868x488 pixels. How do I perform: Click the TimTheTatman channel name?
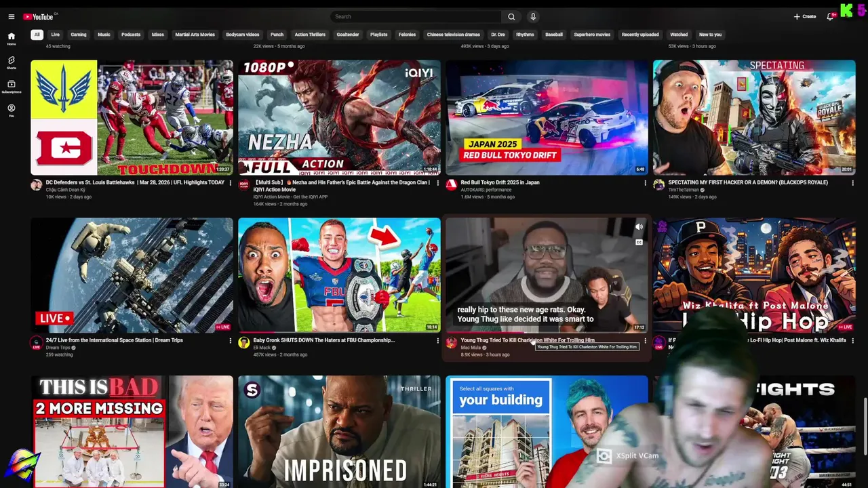[683, 190]
